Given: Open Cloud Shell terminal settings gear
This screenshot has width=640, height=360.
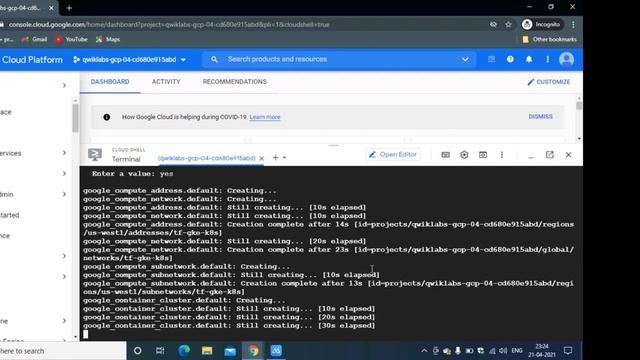Looking at the screenshot, I should (464, 155).
